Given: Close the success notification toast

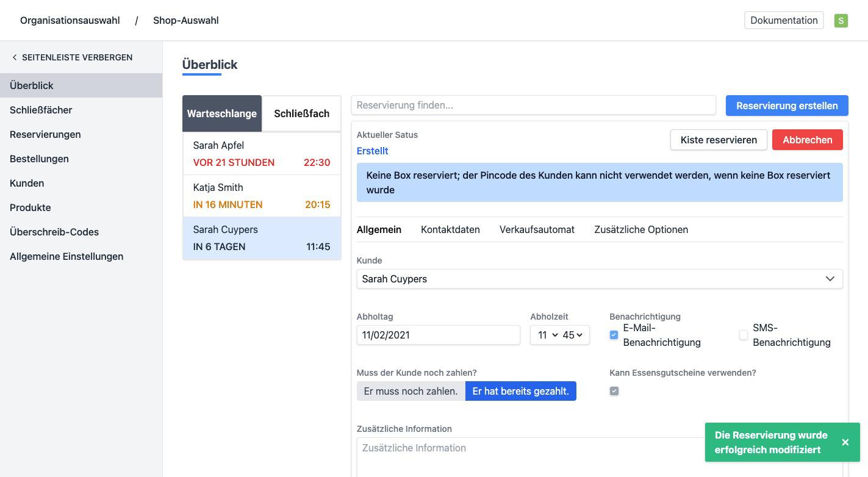Looking at the screenshot, I should pos(845,442).
